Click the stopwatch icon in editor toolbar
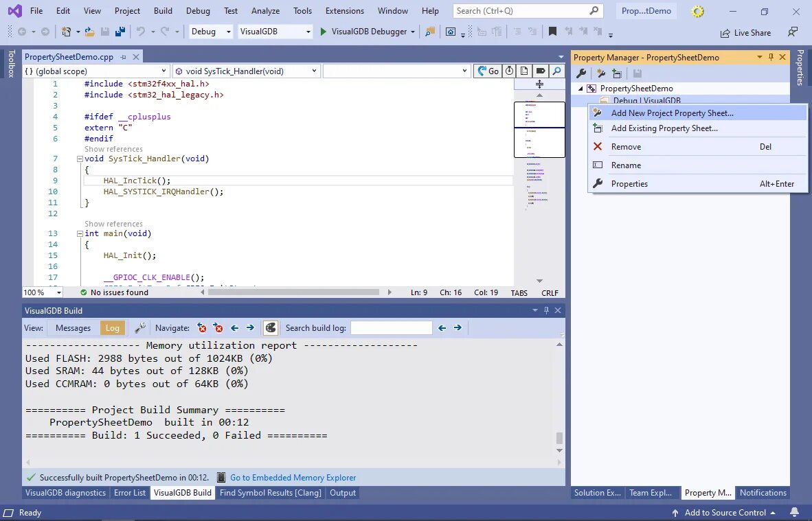812x521 pixels. click(x=510, y=71)
